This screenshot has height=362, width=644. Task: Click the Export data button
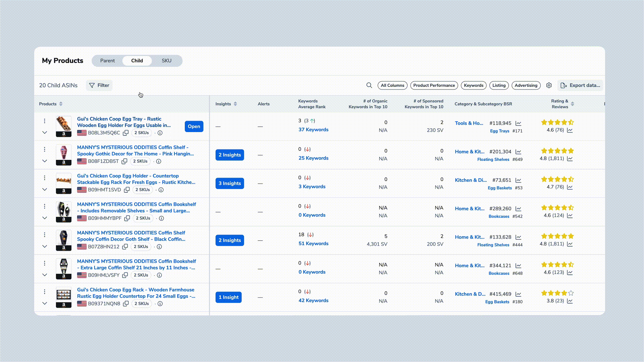click(x=580, y=85)
